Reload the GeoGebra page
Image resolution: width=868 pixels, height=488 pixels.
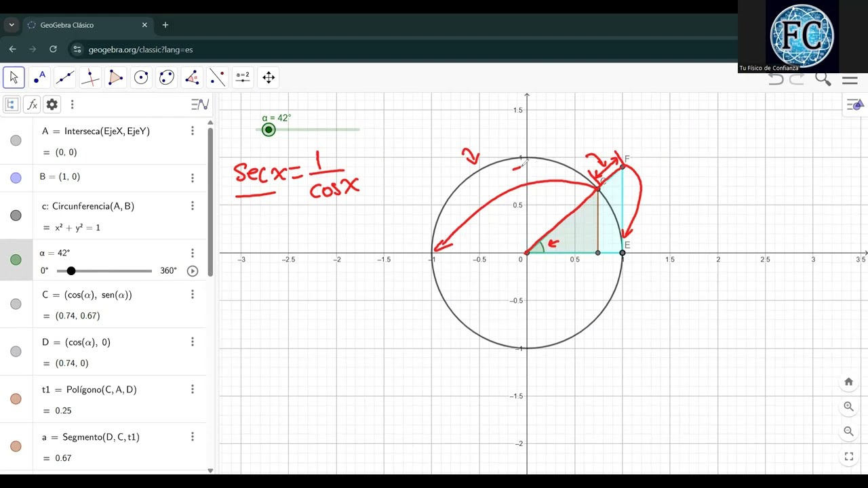[x=53, y=49]
